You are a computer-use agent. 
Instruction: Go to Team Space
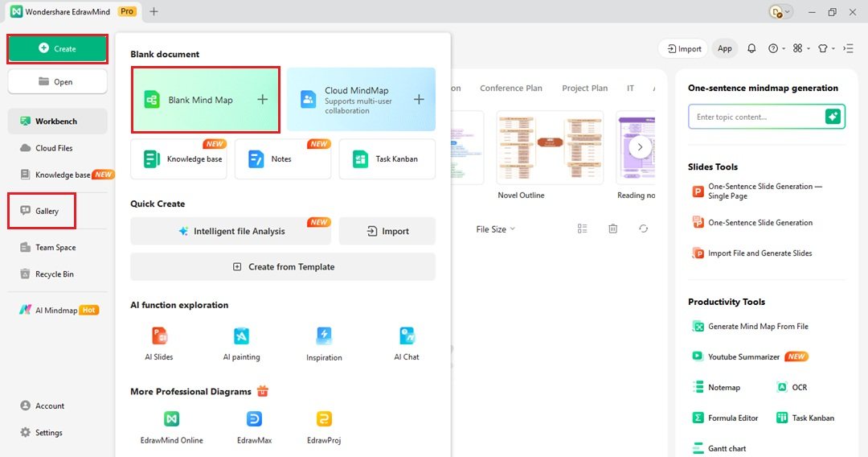[49, 247]
